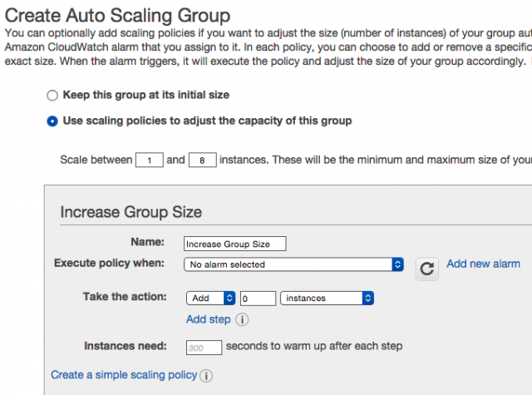Viewport: 532px width, 395px height.
Task: Click the Create Auto Scaling Group heading
Action: (117, 14)
